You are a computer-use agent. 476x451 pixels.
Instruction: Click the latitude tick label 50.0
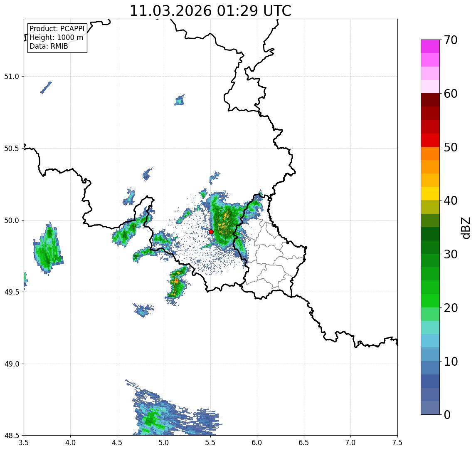coord(12,221)
